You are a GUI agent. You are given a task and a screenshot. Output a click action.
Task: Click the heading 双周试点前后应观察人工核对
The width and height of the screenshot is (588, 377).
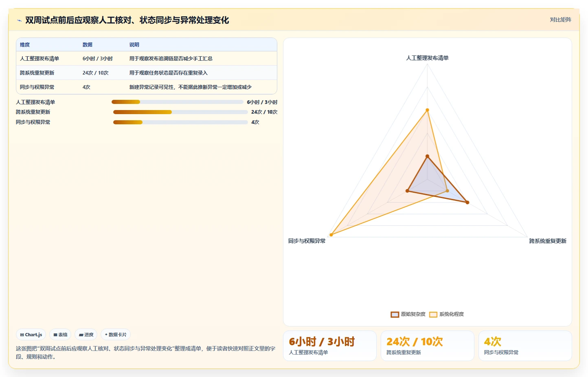(x=127, y=20)
